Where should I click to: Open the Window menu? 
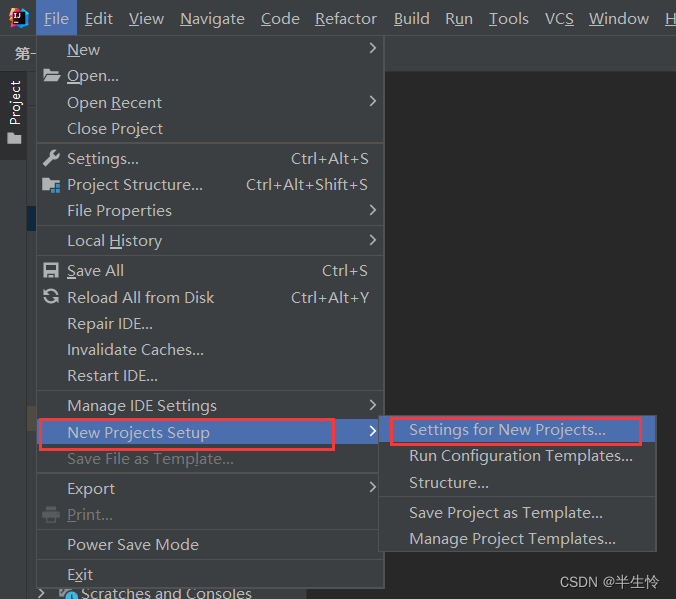tap(619, 19)
